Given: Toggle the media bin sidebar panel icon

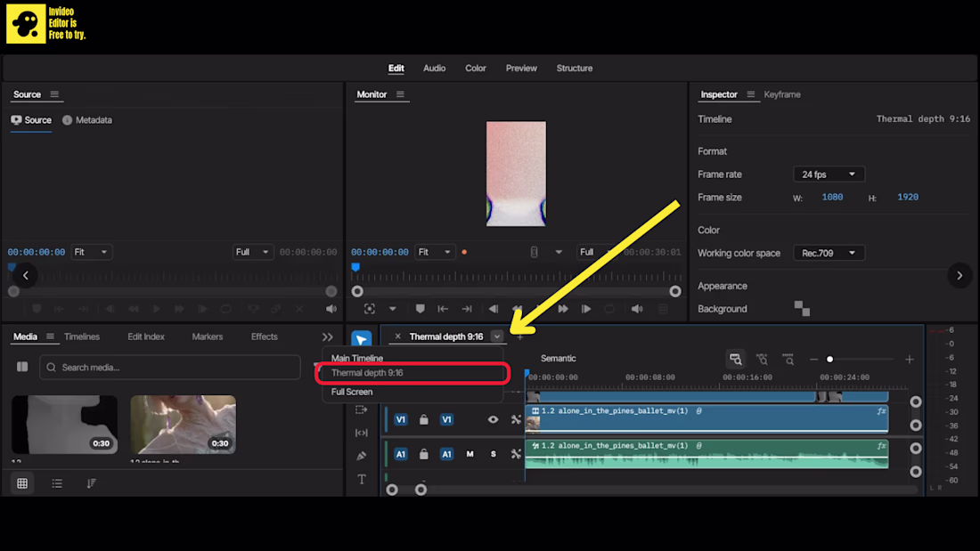Looking at the screenshot, I should [x=22, y=367].
